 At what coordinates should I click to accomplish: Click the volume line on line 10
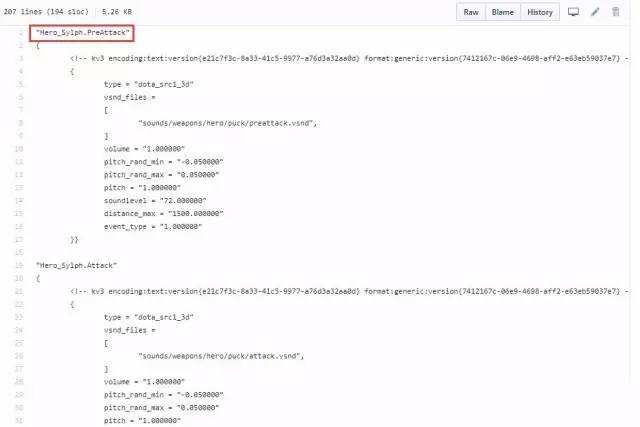144,149
